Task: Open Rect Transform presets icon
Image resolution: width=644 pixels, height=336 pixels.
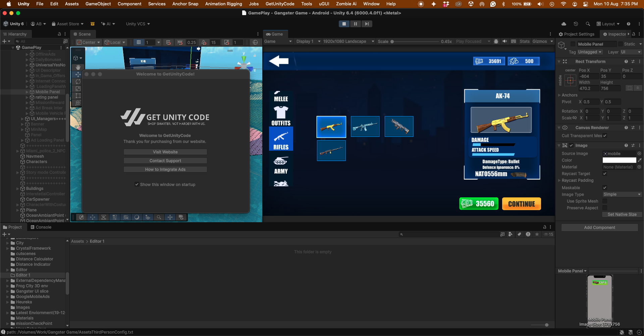Action: click(x=633, y=61)
